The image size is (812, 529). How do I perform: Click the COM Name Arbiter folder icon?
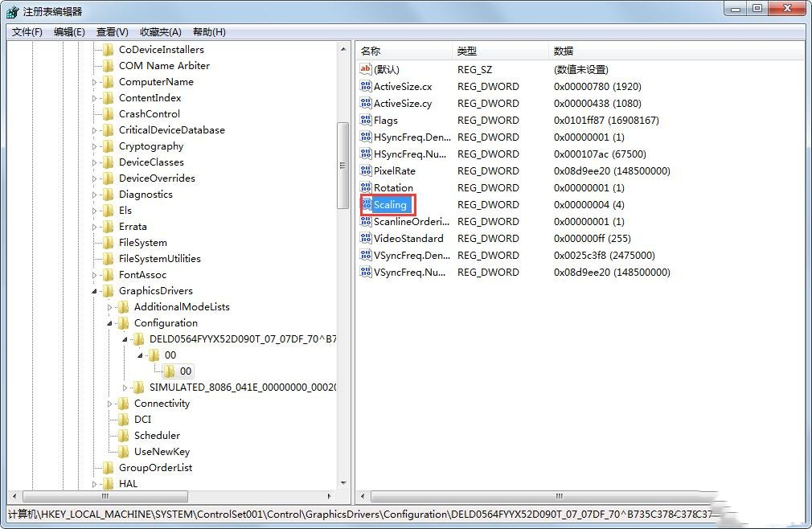[109, 66]
